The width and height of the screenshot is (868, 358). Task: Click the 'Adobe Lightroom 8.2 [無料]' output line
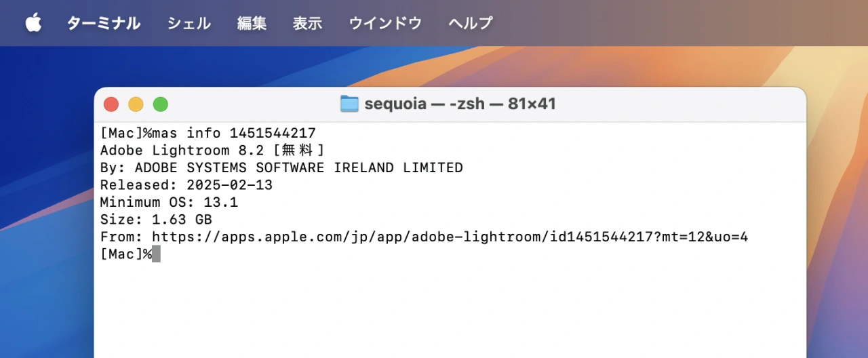(x=212, y=150)
